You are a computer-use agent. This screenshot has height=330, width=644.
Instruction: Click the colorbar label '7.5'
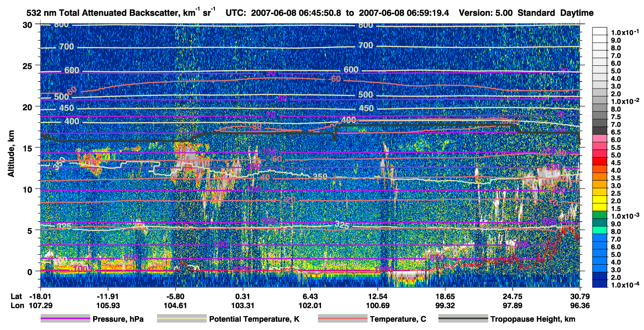(x=616, y=117)
